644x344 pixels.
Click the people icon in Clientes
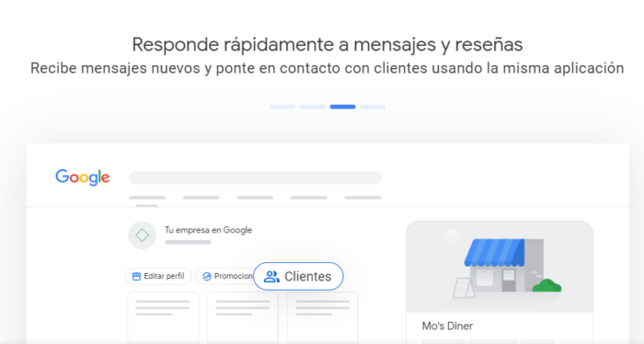point(271,276)
